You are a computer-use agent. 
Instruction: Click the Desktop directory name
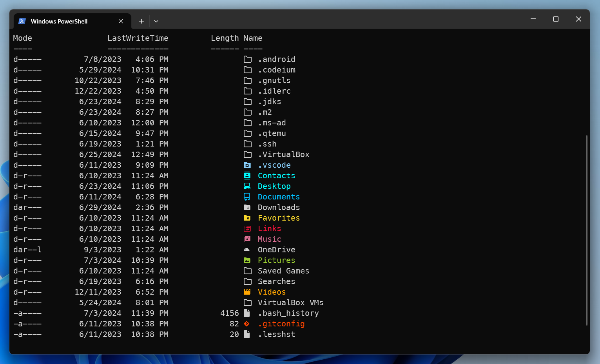(x=274, y=186)
